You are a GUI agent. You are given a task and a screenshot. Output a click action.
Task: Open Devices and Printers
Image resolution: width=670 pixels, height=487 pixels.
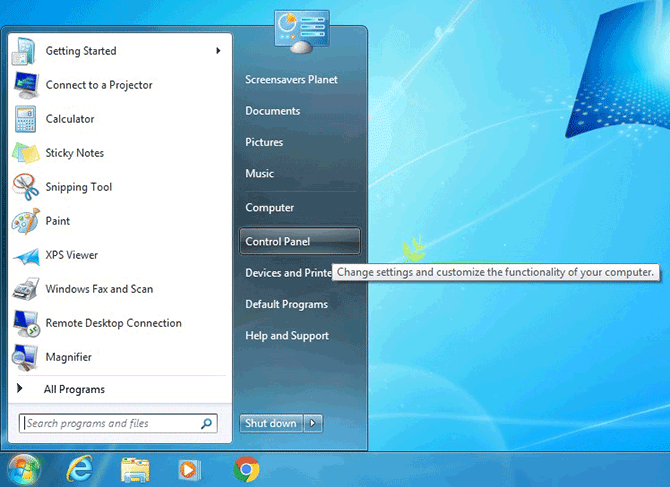pos(288,273)
